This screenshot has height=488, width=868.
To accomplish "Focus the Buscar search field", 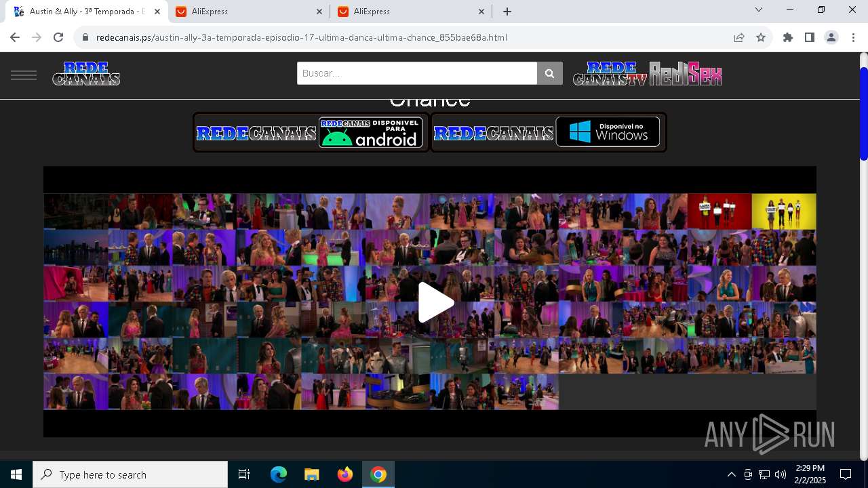I will 417,73.
